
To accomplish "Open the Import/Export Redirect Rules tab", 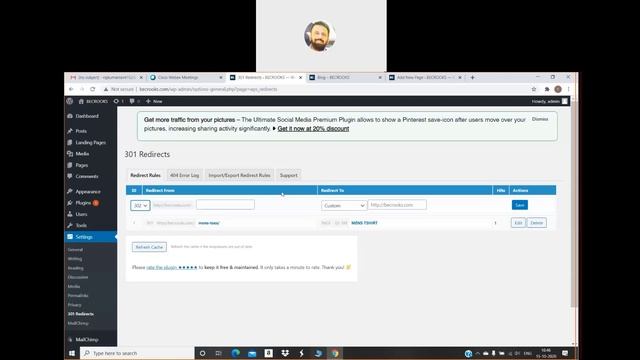I will 239,175.
